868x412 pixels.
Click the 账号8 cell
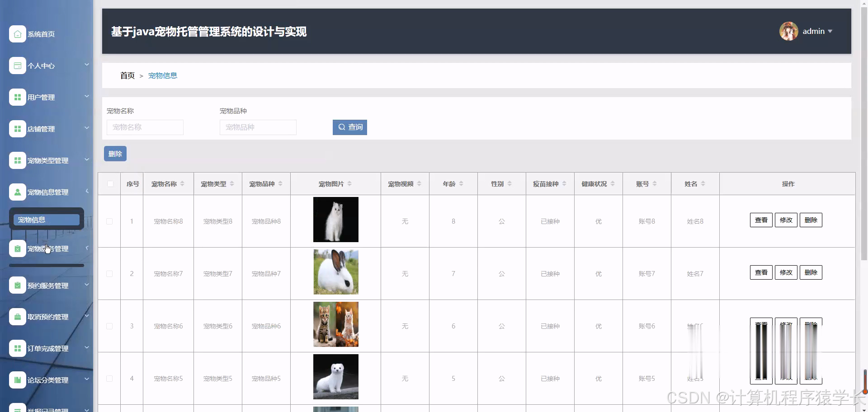tap(647, 221)
